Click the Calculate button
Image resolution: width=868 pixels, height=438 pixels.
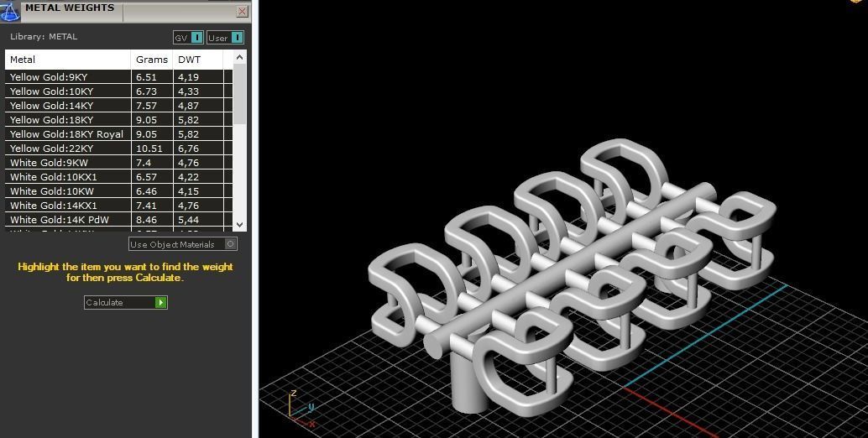point(126,303)
